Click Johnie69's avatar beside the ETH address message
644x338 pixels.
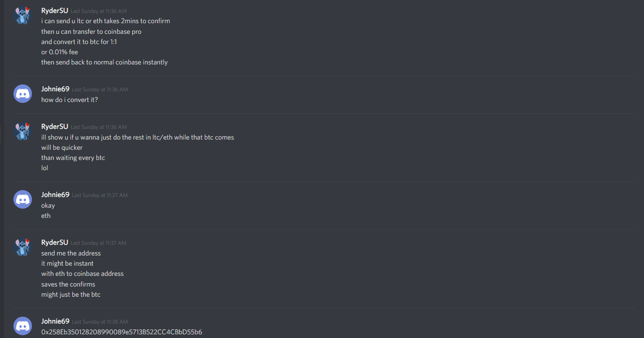click(x=23, y=326)
